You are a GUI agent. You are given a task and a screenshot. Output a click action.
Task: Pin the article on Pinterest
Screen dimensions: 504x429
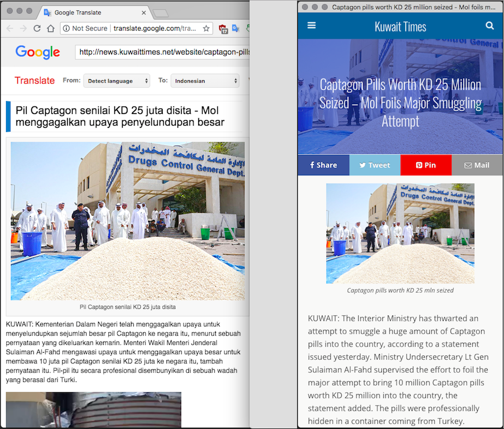426,165
